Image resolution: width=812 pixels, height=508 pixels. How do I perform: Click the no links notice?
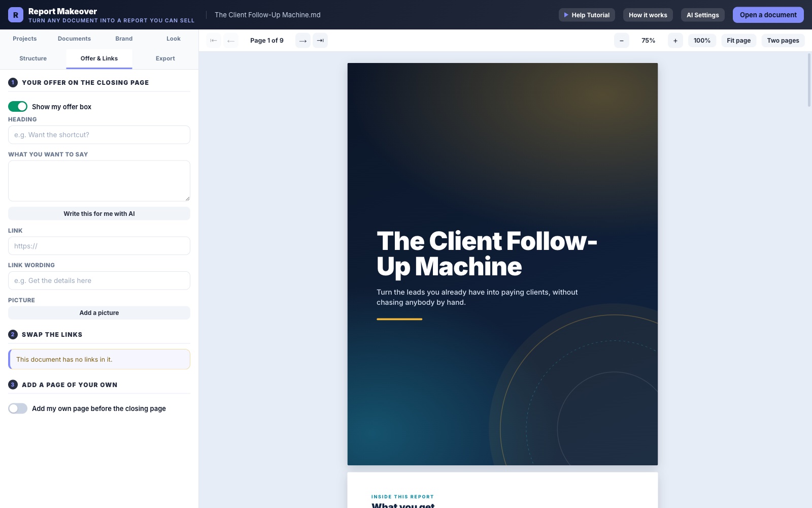point(99,359)
